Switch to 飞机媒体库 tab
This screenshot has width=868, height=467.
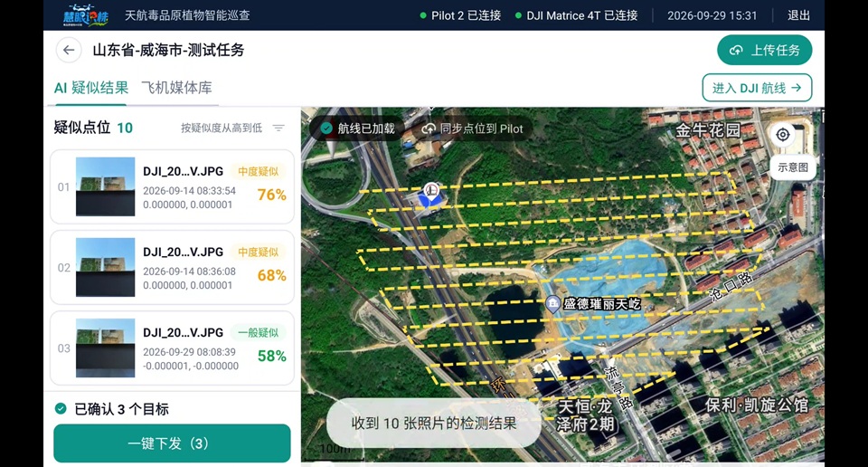tap(176, 88)
